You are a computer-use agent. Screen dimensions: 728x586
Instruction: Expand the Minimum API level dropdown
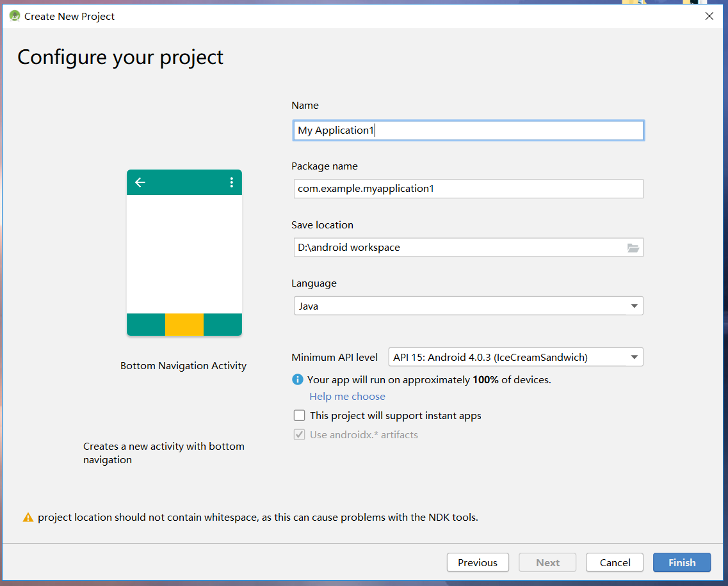516,357
